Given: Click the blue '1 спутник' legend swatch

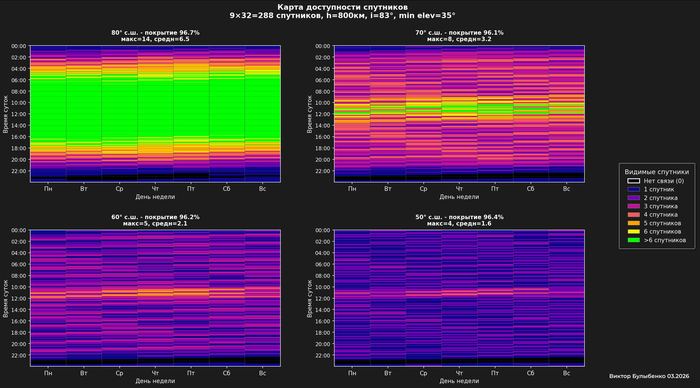Looking at the screenshot, I should tap(633, 189).
